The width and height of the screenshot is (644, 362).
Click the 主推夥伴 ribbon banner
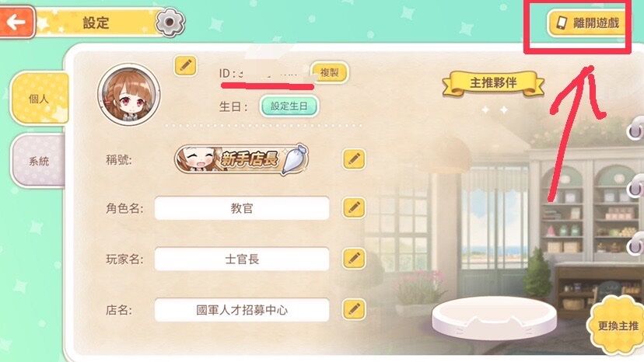point(493,83)
